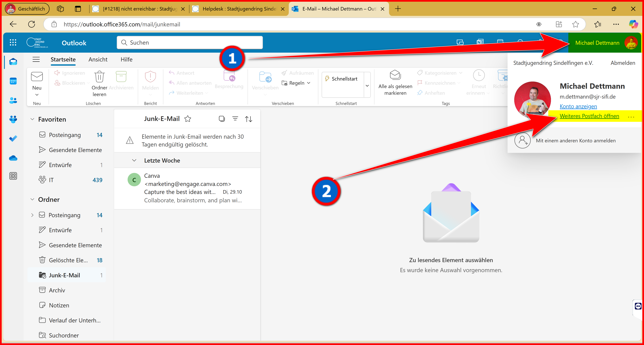Open the Regeln dropdown in the ribbon
Screen dimensions: 644x345
[x=296, y=83]
